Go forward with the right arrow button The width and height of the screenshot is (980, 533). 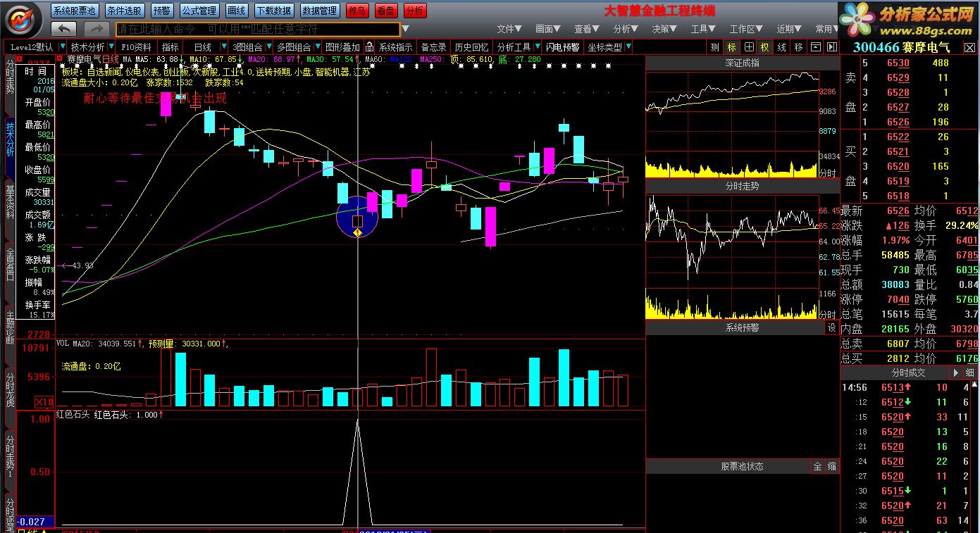97,29
